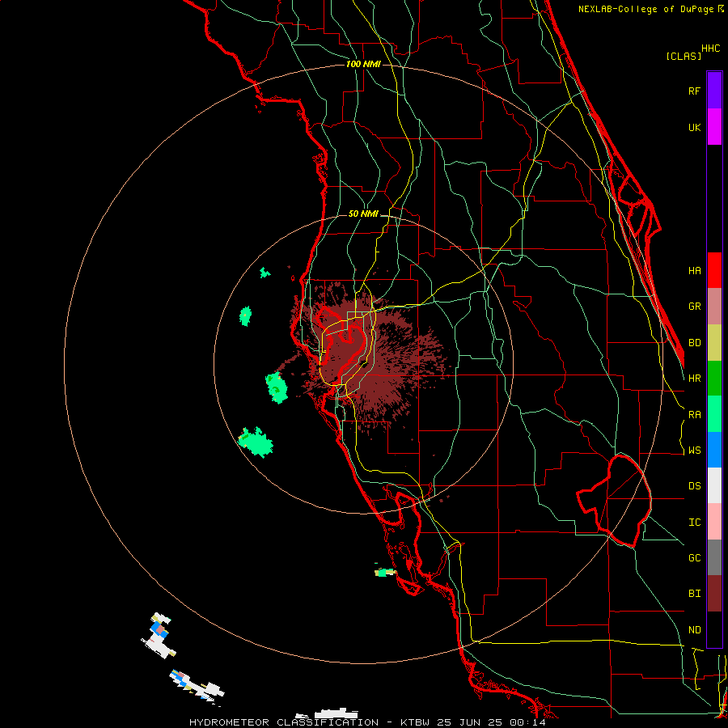Click the DS legend label
728x728 pixels.
(694, 485)
